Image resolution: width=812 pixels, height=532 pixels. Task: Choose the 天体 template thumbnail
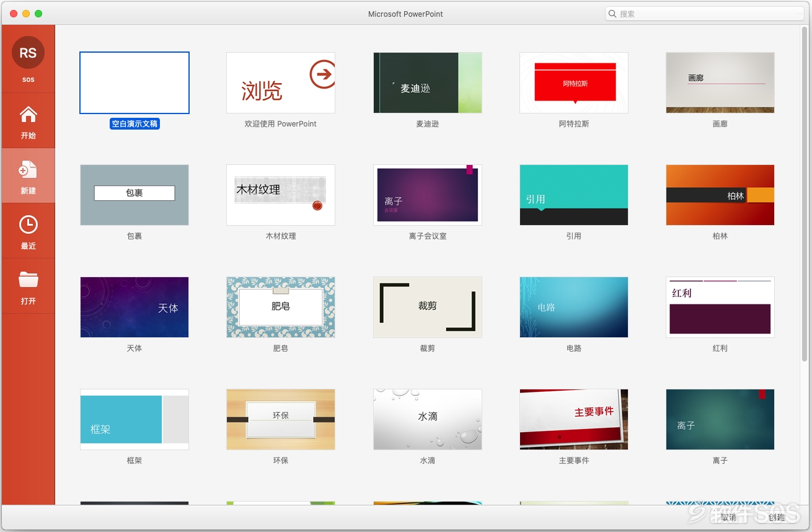click(135, 308)
